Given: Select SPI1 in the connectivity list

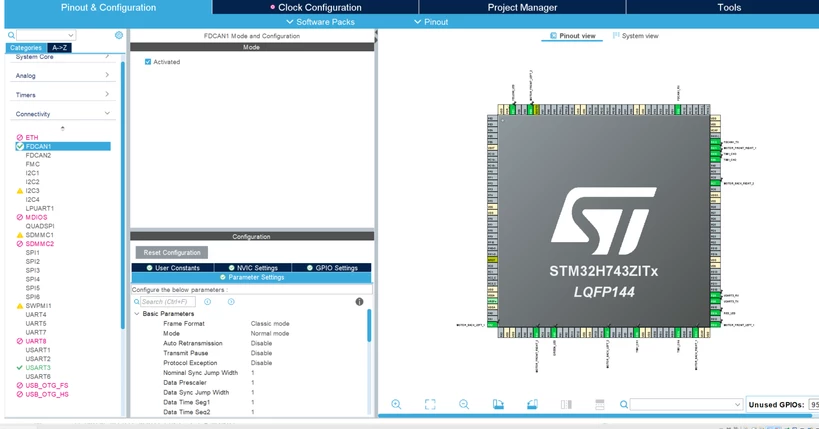Looking at the screenshot, I should coord(32,253).
